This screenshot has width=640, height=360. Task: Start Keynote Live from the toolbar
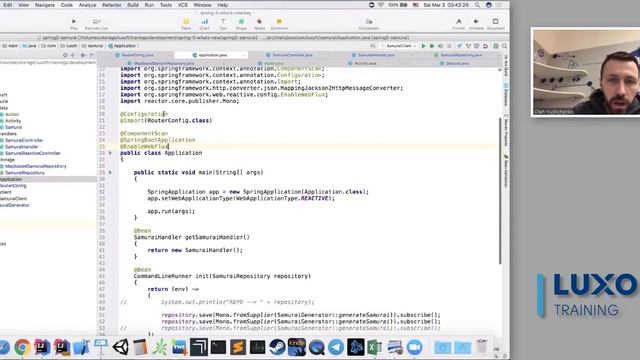click(x=96, y=24)
